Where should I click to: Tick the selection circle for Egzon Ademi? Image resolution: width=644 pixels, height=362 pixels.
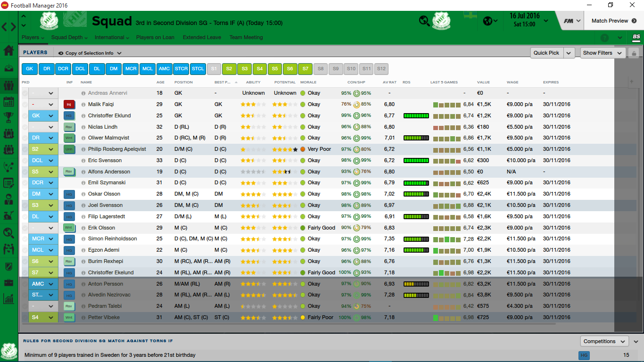(x=25, y=250)
